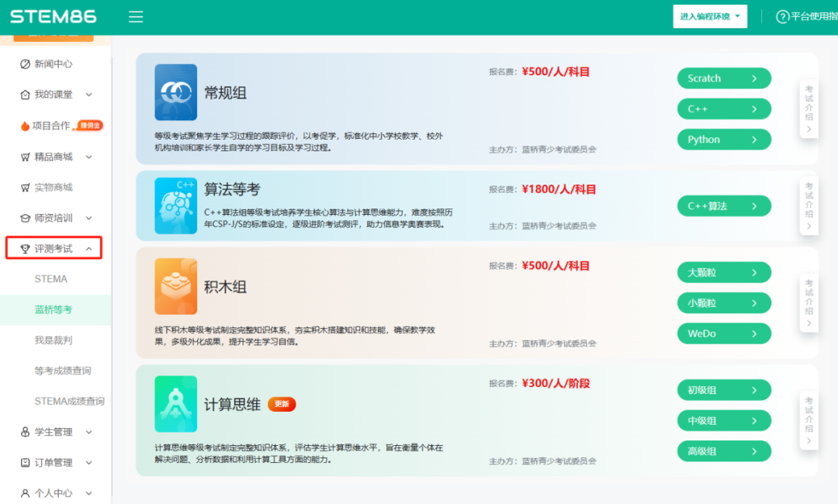Click the 小颗粒 button

[724, 302]
